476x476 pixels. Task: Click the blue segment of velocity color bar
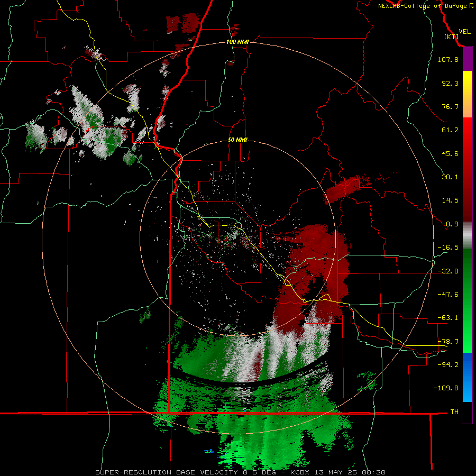coord(467,377)
